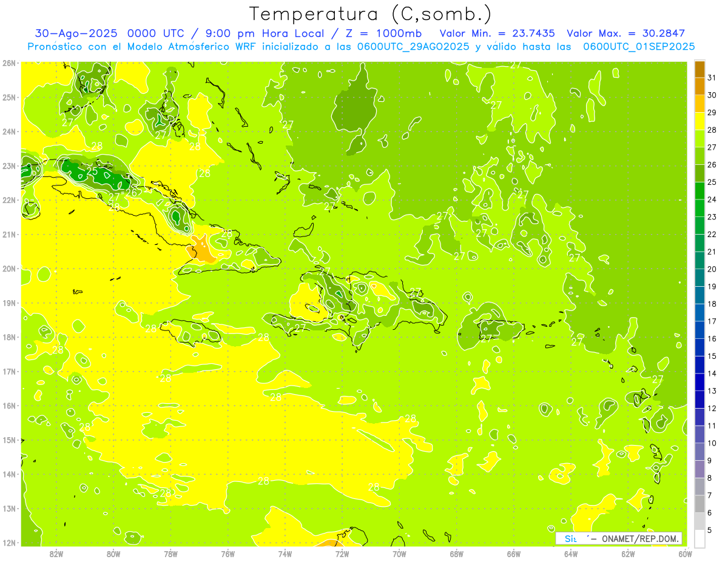This screenshot has width=728, height=562.
Task: Click the legend value '20'
Action: (x=712, y=269)
